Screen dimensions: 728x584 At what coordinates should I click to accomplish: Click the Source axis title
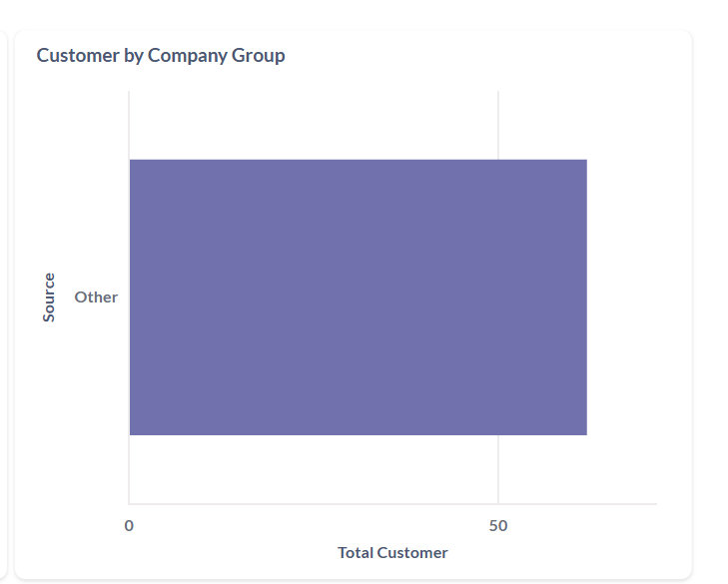pos(49,296)
